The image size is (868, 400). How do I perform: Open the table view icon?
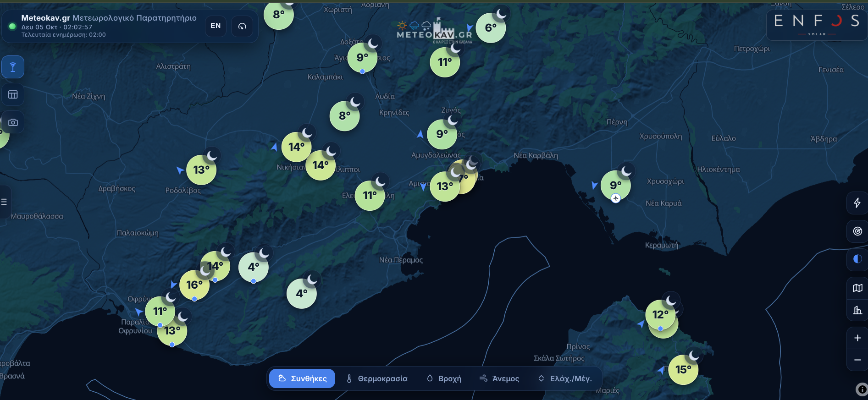click(x=13, y=95)
